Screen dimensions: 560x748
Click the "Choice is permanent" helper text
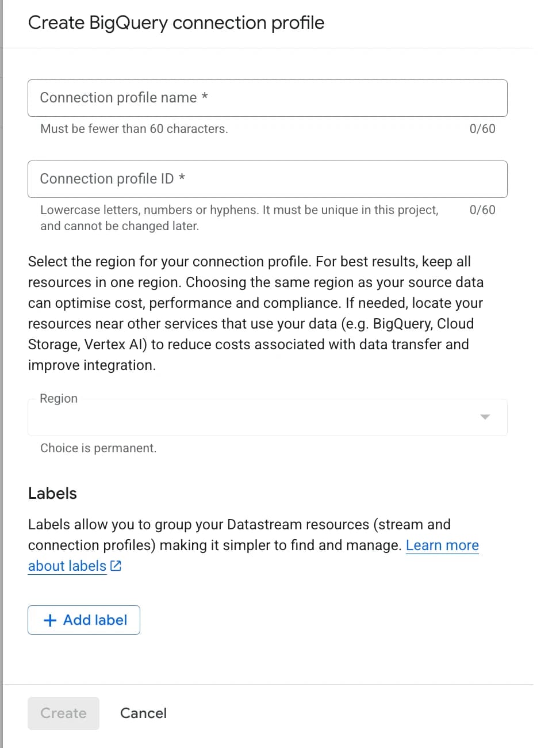[98, 448]
